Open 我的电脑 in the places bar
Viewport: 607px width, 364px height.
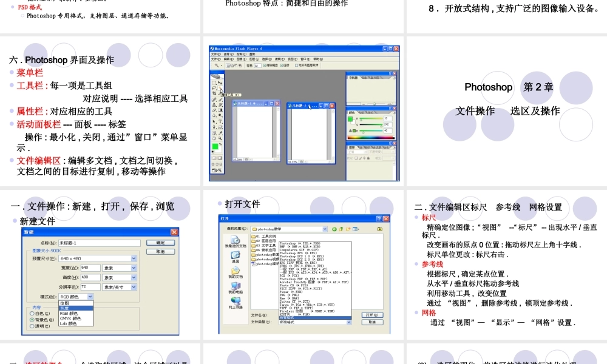(x=236, y=288)
